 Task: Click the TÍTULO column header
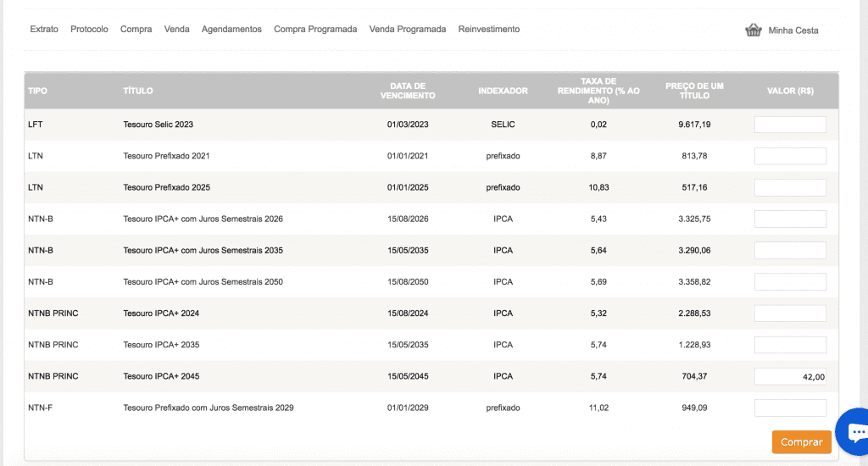point(138,91)
